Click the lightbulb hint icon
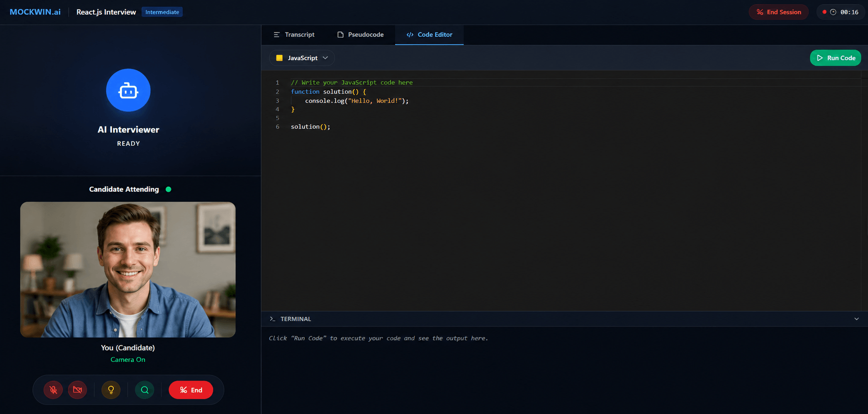 coord(111,390)
